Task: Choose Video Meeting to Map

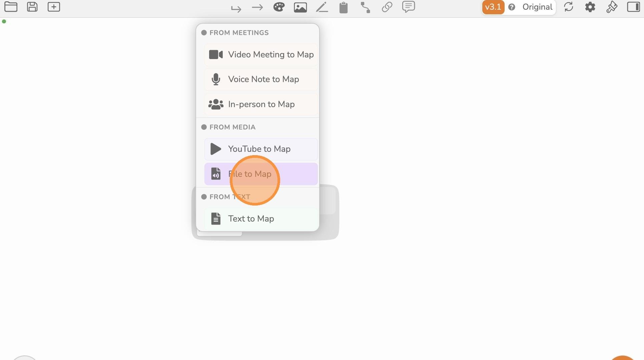Action: pos(261,55)
